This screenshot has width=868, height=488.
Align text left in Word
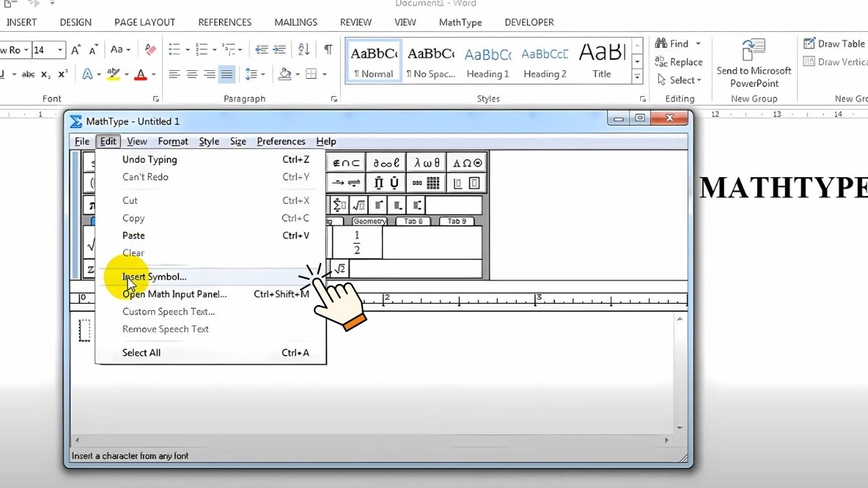[x=174, y=74]
